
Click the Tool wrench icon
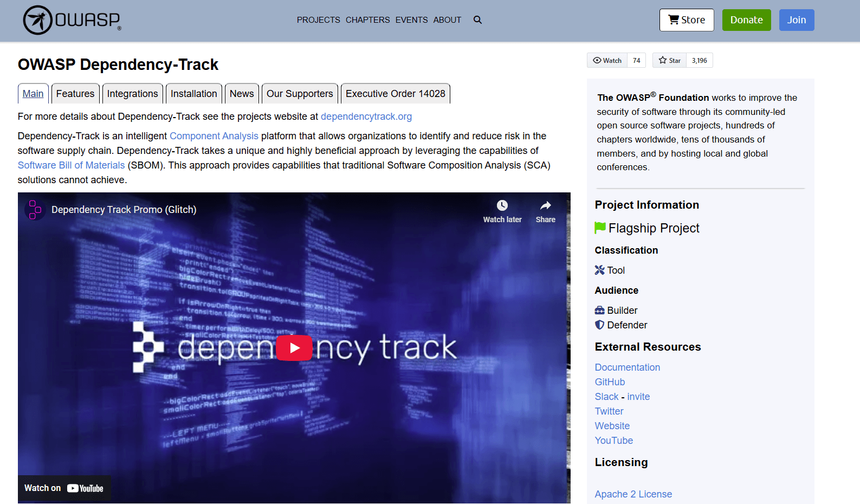tap(599, 270)
